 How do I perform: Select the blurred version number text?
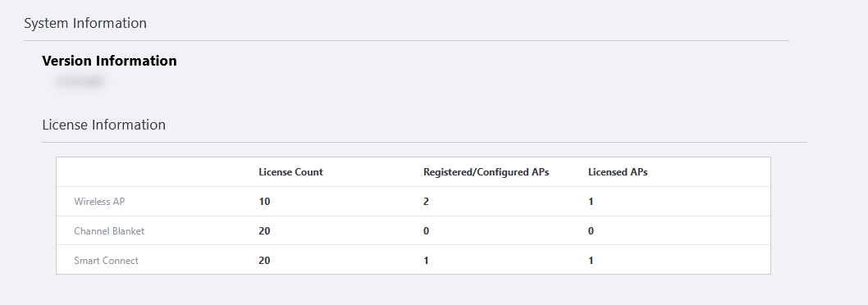[x=79, y=82]
